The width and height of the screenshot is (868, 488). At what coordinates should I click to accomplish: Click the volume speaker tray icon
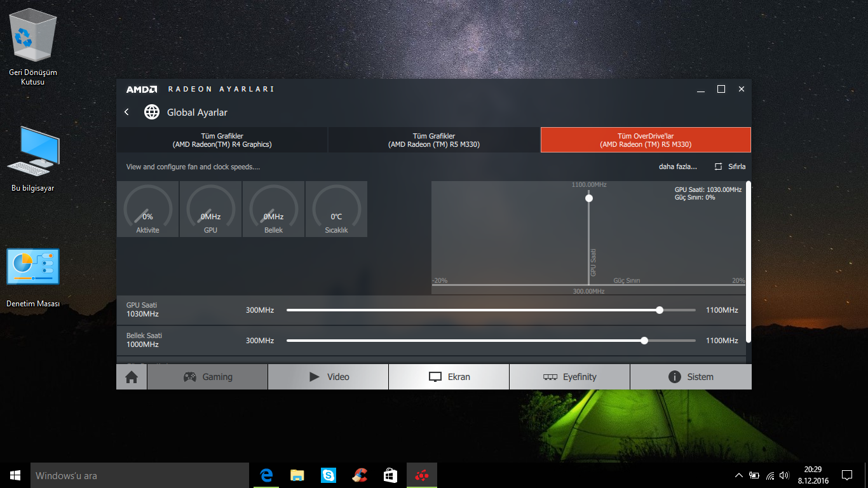point(785,475)
